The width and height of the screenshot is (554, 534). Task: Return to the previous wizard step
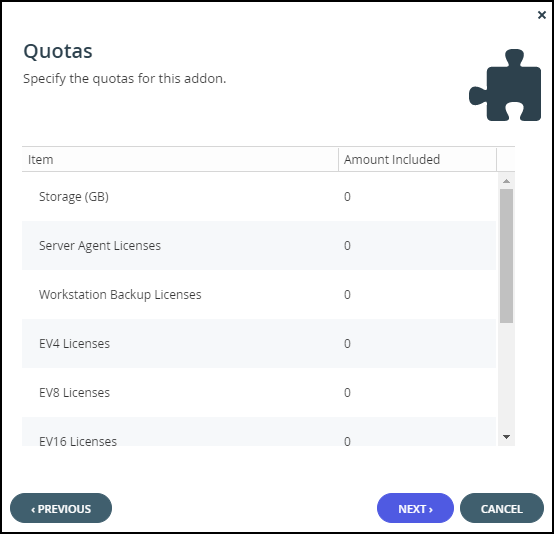pyautogui.click(x=61, y=508)
